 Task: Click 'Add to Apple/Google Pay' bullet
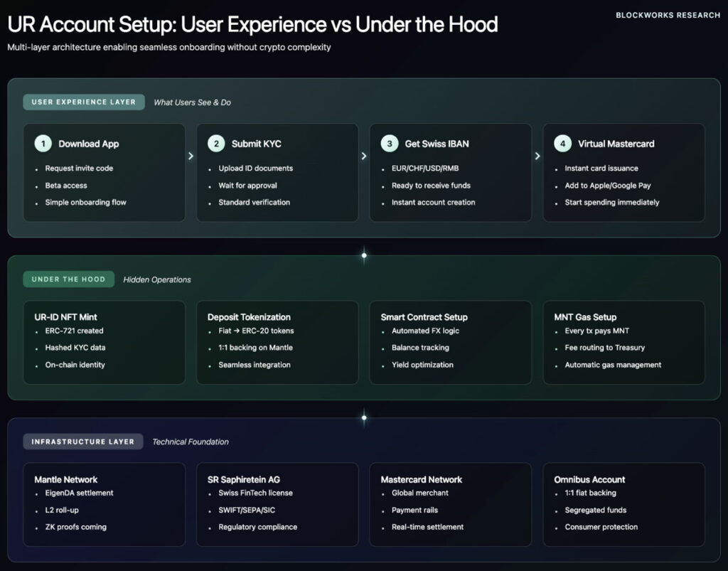[x=608, y=185]
